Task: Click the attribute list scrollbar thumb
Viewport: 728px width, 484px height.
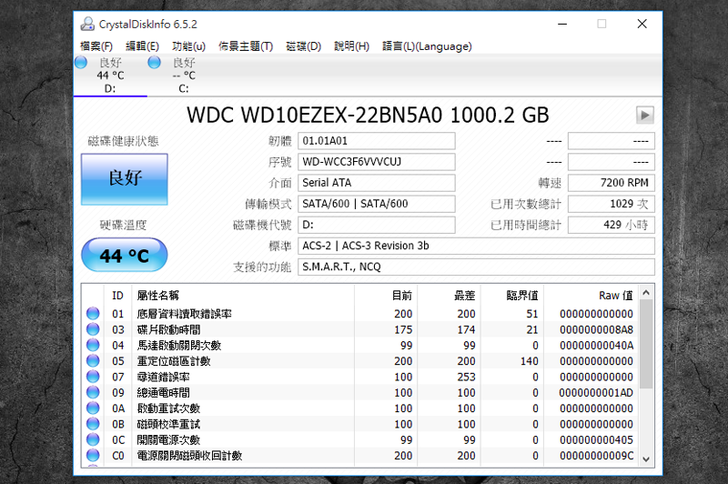Action: point(646,344)
